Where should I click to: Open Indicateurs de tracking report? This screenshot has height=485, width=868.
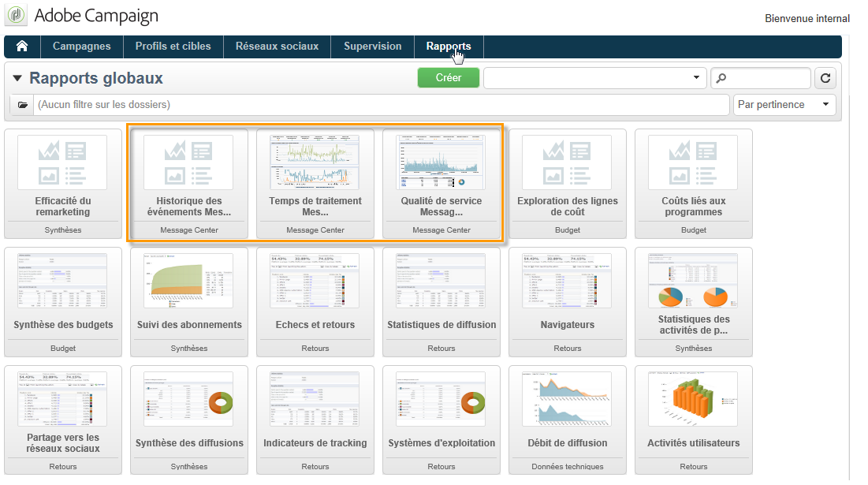pos(315,420)
